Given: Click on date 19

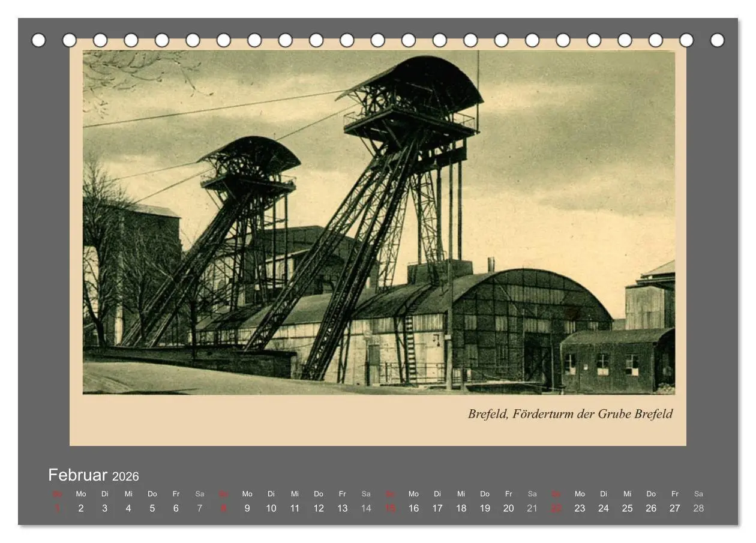Looking at the screenshot, I should [485, 508].
